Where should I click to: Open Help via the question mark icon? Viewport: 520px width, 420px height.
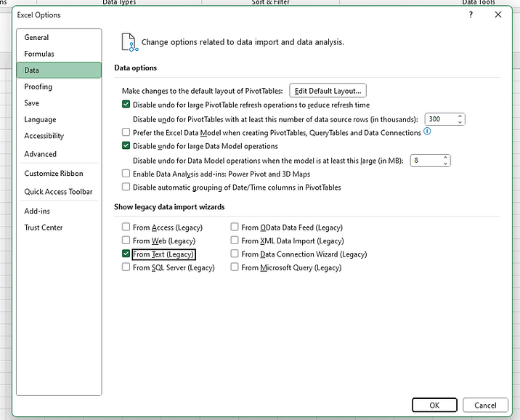pos(471,15)
